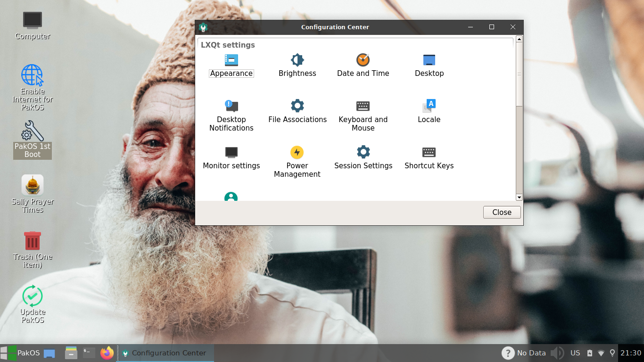Select the Enable Internet for PakOS shortcut

coord(33,88)
